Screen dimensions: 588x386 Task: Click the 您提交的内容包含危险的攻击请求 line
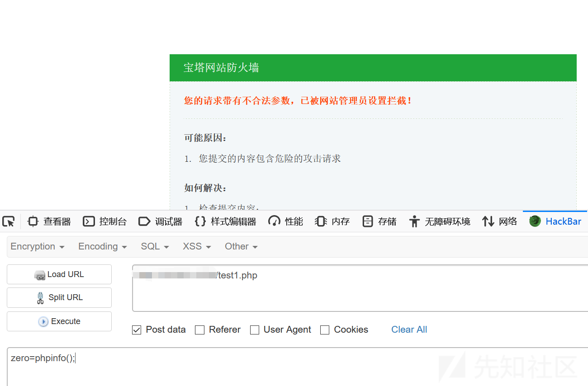pos(270,159)
